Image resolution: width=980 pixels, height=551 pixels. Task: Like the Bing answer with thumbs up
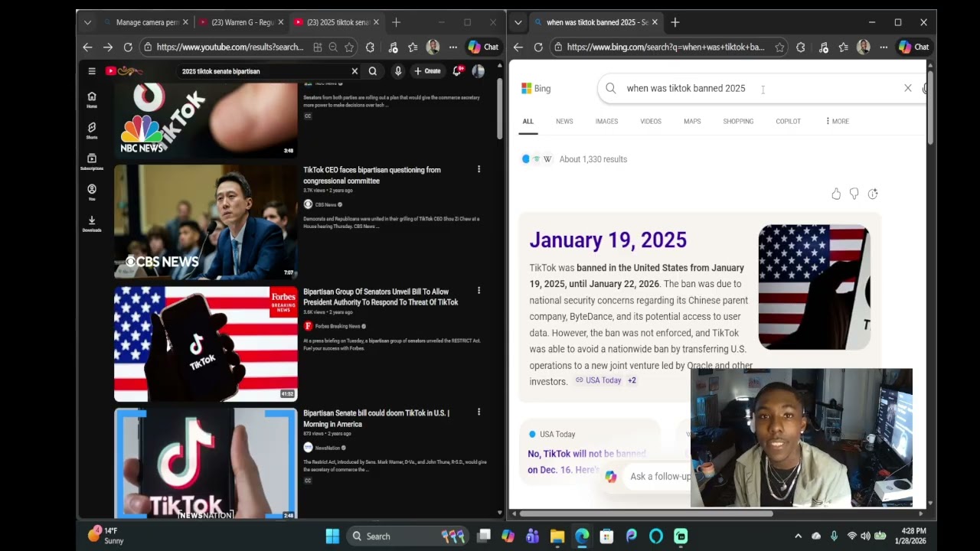(x=836, y=194)
